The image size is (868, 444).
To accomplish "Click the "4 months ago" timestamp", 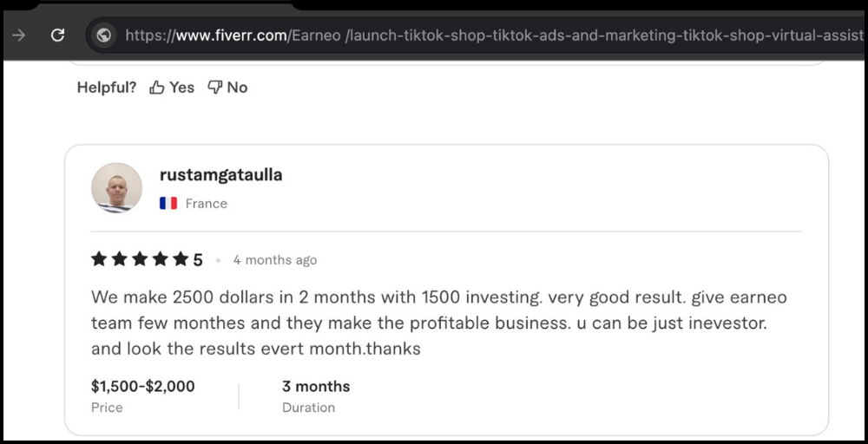I will 275,260.
